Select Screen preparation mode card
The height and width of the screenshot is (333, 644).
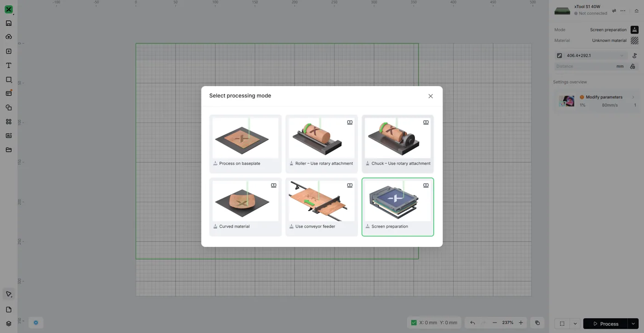tap(397, 207)
